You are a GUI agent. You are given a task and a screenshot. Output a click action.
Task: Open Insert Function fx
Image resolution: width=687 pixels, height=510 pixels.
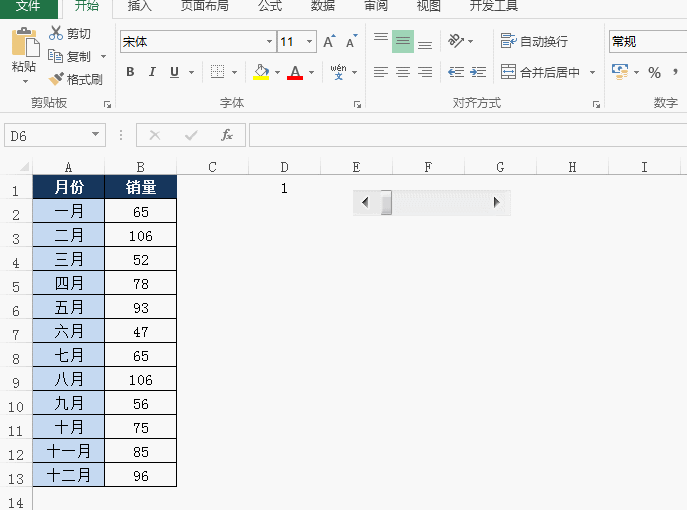227,135
